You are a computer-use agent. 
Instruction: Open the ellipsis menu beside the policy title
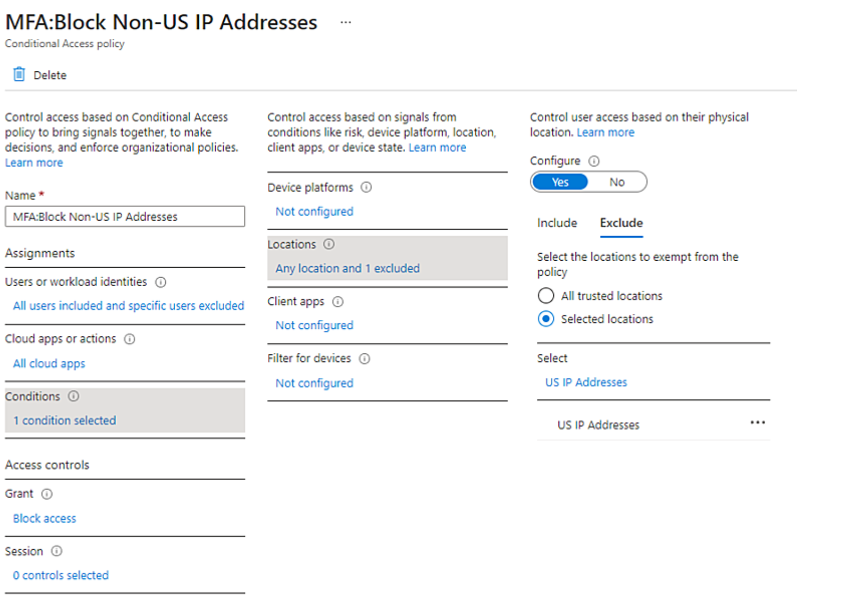click(345, 21)
